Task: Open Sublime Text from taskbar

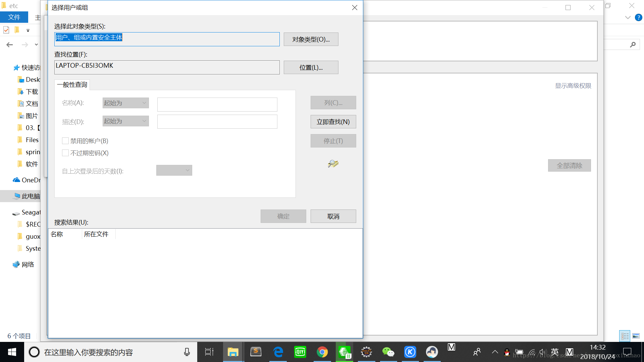Action: tap(256, 352)
